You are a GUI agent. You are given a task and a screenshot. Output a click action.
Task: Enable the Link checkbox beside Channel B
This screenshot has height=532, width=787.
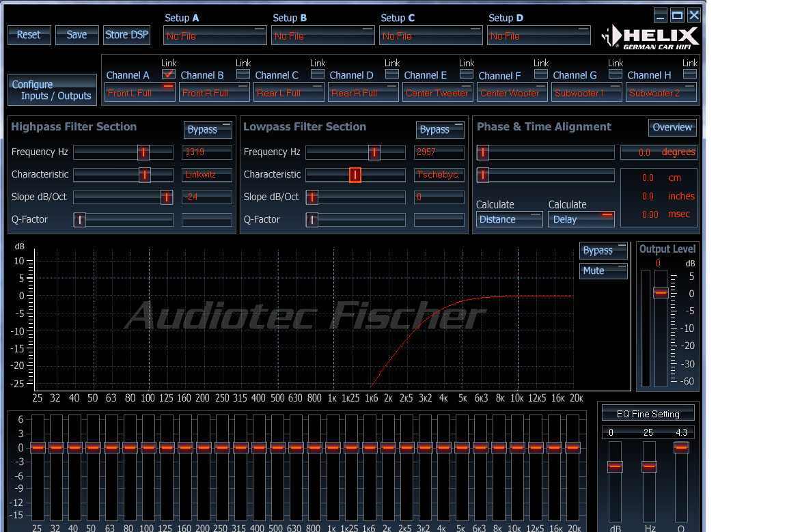coord(243,74)
